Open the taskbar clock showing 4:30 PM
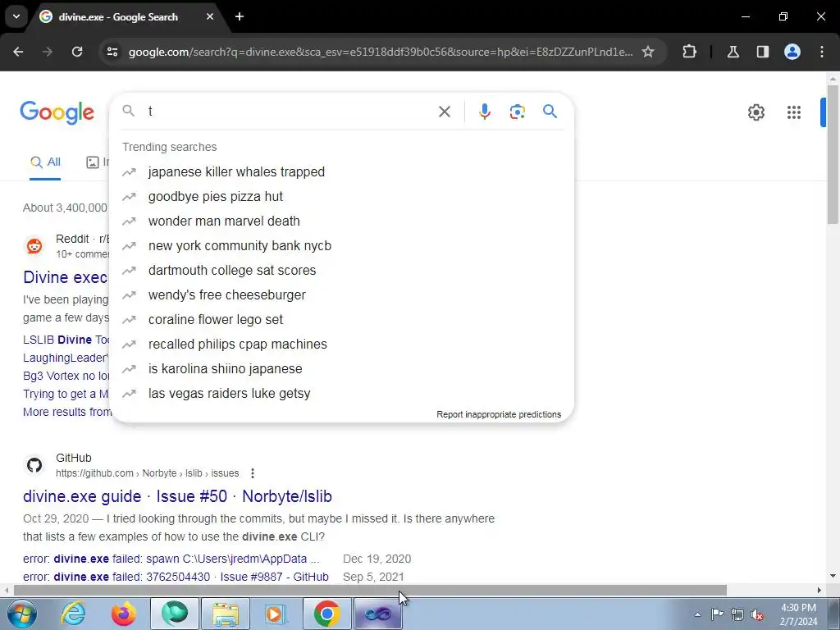 tap(798, 614)
